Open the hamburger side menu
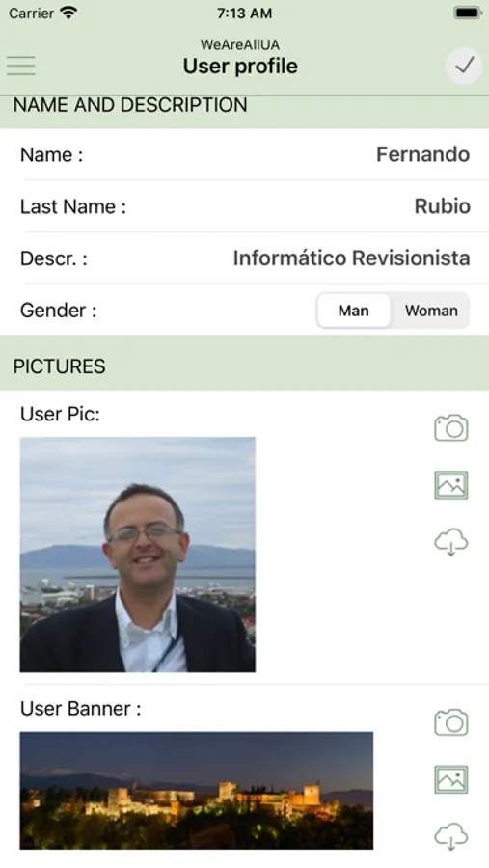Image resolution: width=489 pixels, height=868 pixels. click(x=21, y=66)
